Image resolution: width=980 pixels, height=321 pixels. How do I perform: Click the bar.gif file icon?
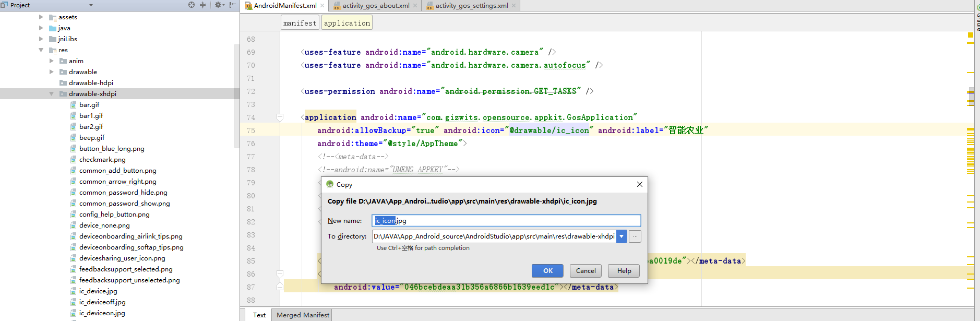74,104
